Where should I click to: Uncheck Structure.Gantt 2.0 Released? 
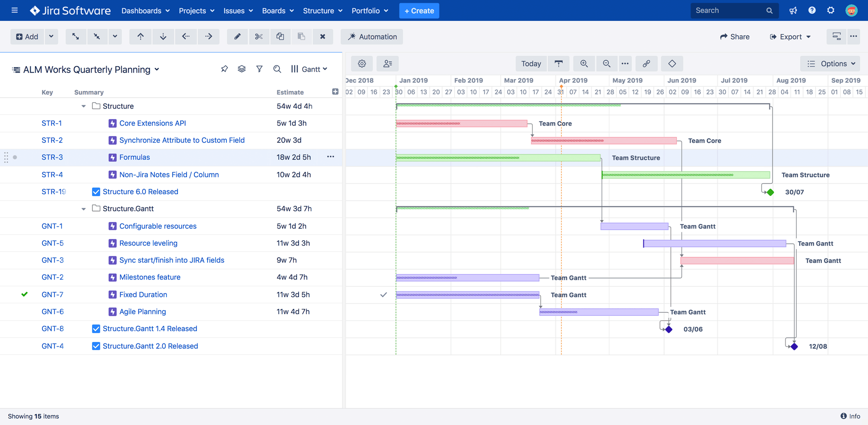point(96,346)
